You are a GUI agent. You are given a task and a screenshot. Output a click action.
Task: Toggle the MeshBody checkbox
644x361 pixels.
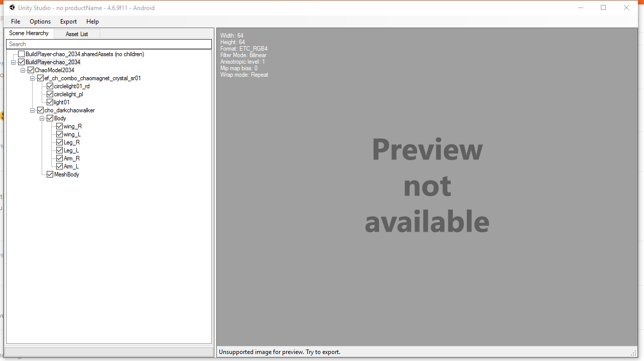click(x=50, y=174)
